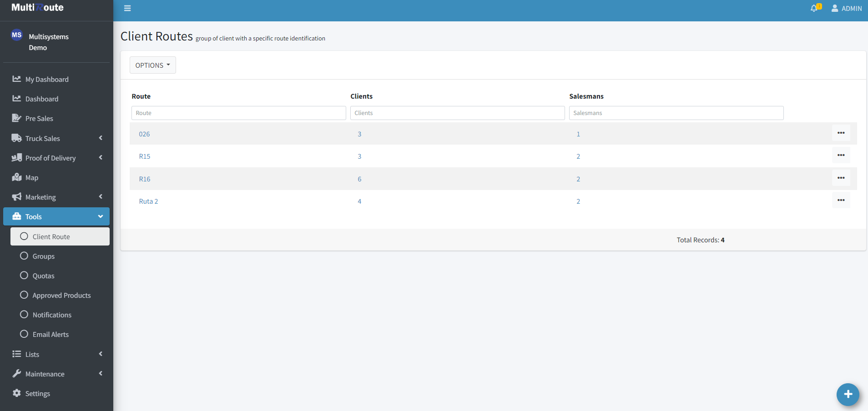
Task: Open Approved Products menu item
Action: click(x=61, y=296)
